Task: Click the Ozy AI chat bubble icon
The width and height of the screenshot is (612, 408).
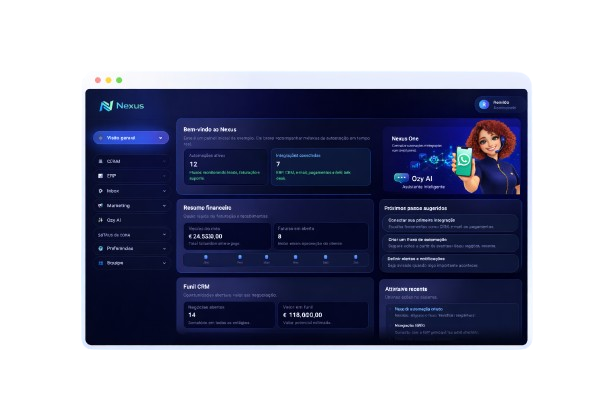Action: pyautogui.click(x=401, y=178)
